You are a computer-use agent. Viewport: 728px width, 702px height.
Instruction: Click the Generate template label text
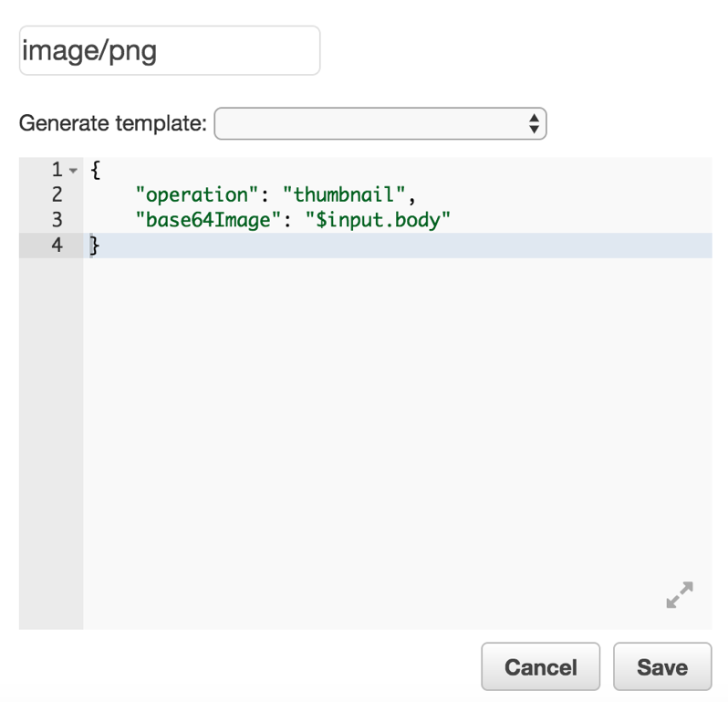[x=113, y=123]
